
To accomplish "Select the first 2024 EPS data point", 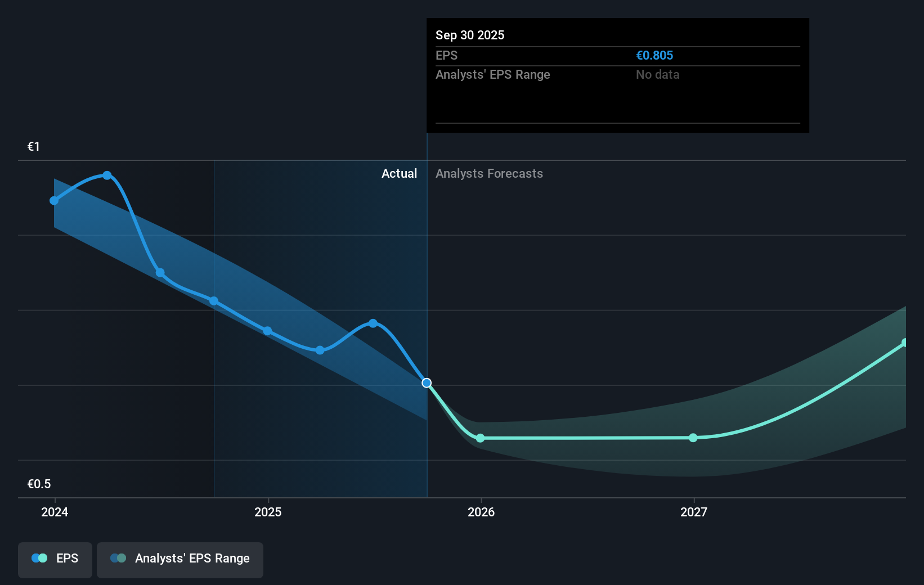I will coord(53,200).
